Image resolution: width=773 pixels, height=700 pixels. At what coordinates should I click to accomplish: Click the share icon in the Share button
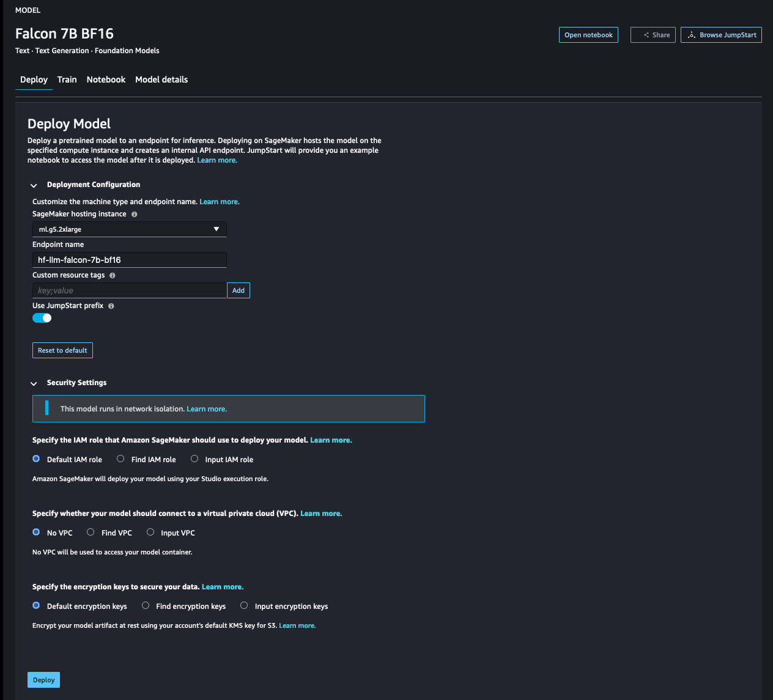pos(646,35)
